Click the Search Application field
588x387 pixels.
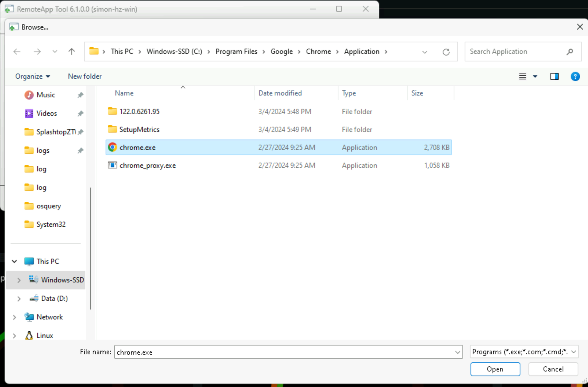click(523, 52)
